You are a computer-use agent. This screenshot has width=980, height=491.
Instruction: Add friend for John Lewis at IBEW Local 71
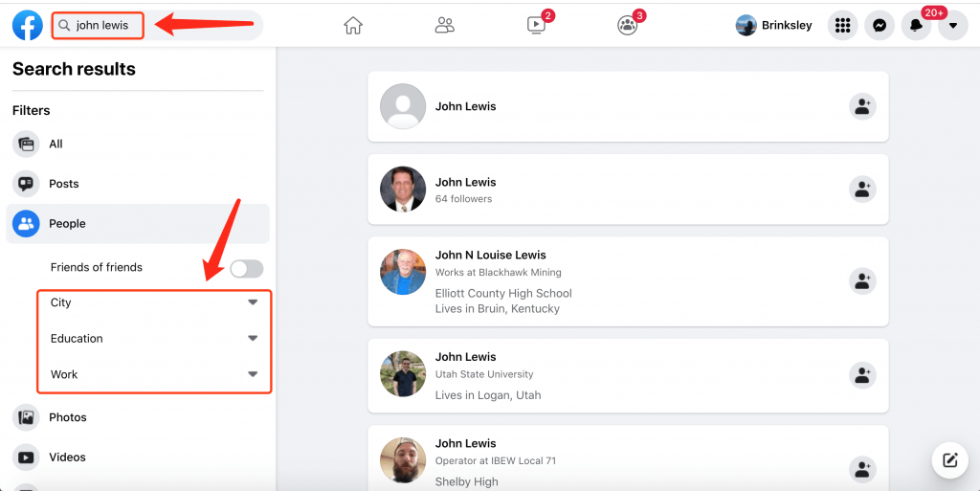pos(862,469)
